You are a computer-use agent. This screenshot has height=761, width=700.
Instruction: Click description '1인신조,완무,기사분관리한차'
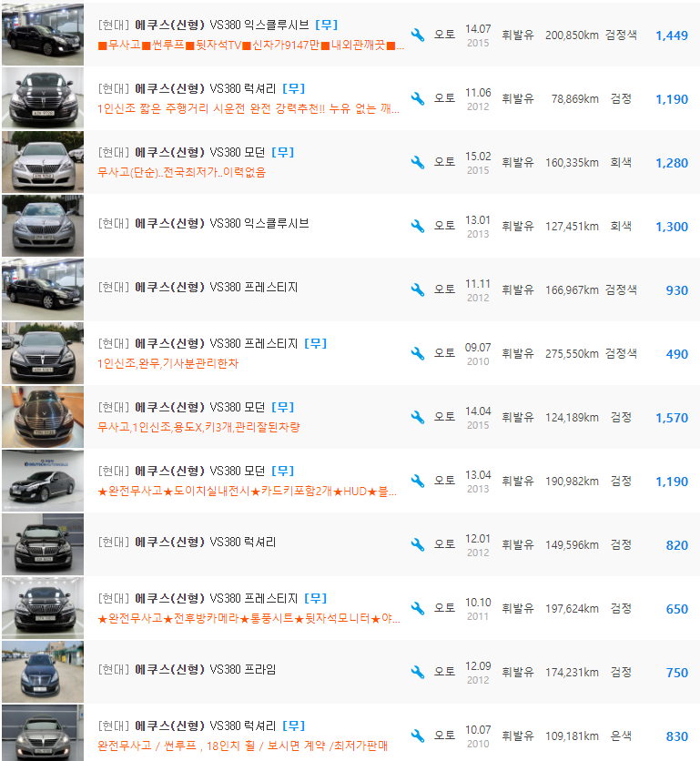pyautogui.click(x=168, y=363)
